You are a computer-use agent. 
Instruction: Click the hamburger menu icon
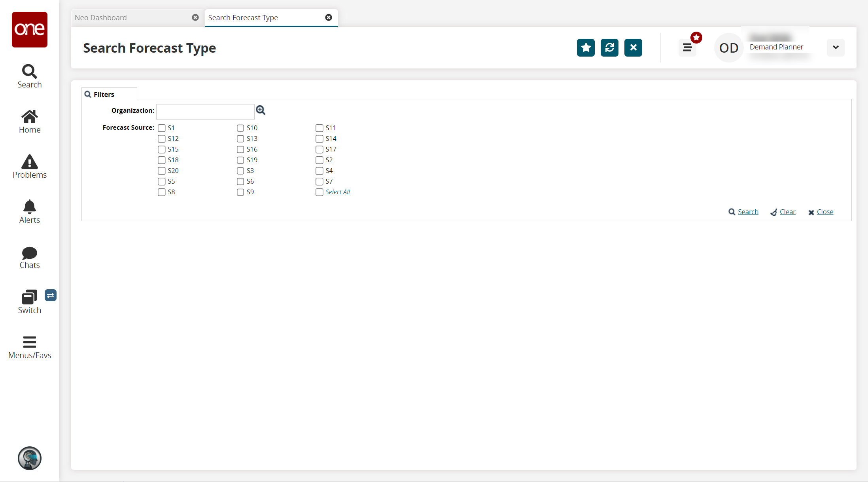click(x=686, y=46)
